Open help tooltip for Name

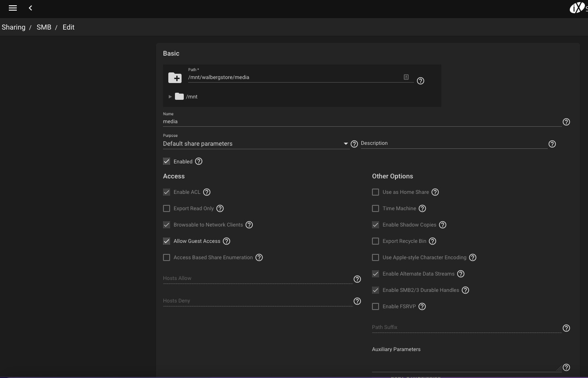coord(566,122)
